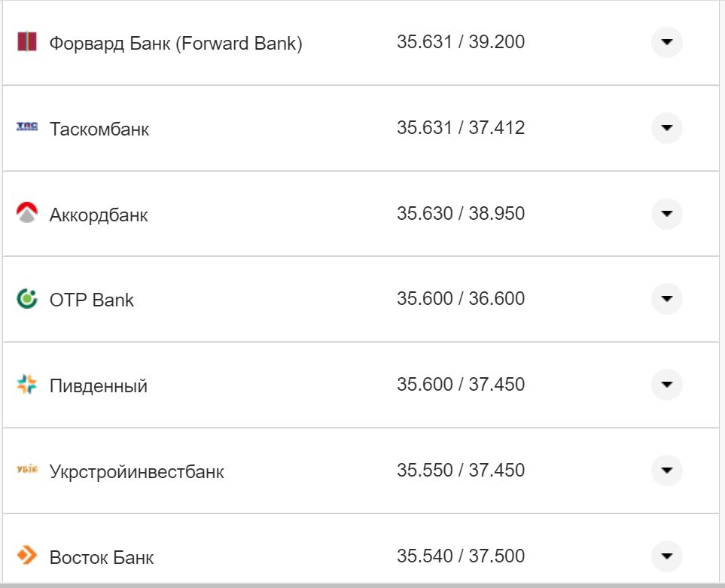
Task: Click the Укрстройинвестбанк УБiБ logo
Action: [27, 471]
